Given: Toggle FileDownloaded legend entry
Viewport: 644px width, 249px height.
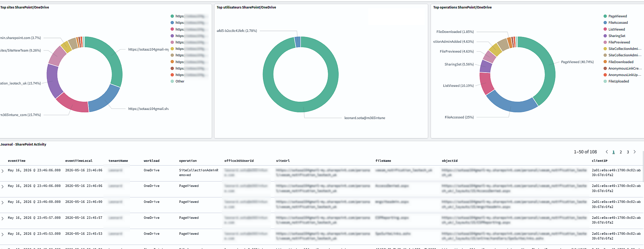Looking at the screenshot, I should click(618, 62).
